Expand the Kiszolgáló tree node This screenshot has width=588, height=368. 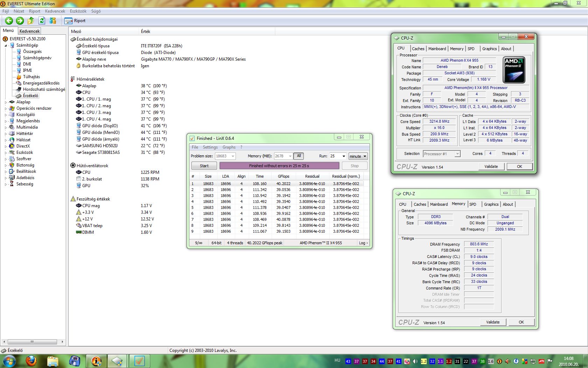click(x=6, y=115)
